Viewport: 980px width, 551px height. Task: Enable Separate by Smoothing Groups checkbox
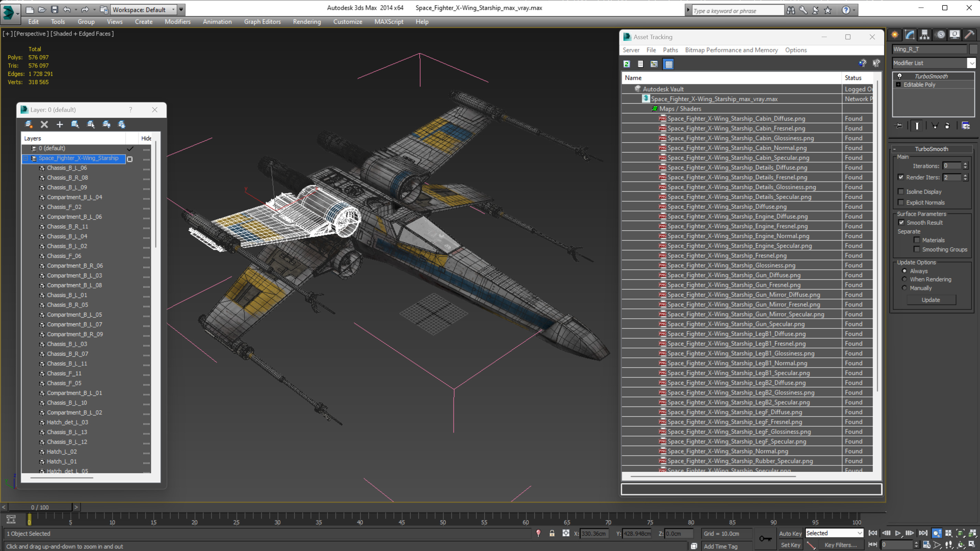[917, 250]
